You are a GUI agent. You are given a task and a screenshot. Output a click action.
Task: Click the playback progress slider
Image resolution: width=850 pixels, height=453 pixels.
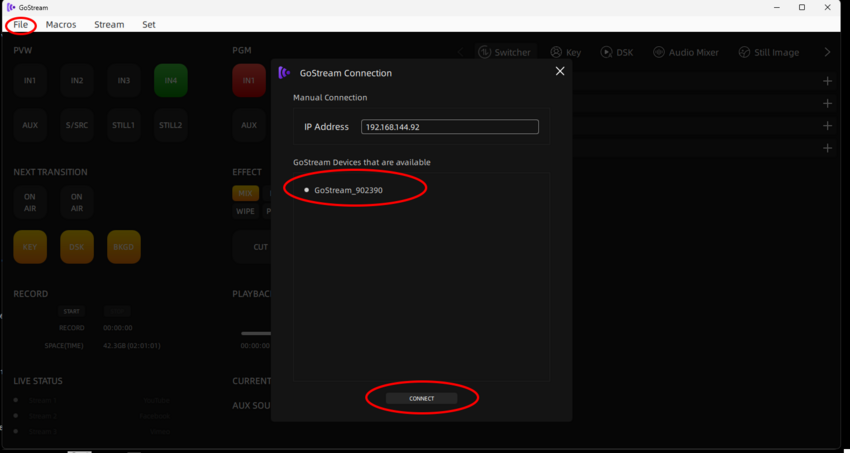(256, 333)
